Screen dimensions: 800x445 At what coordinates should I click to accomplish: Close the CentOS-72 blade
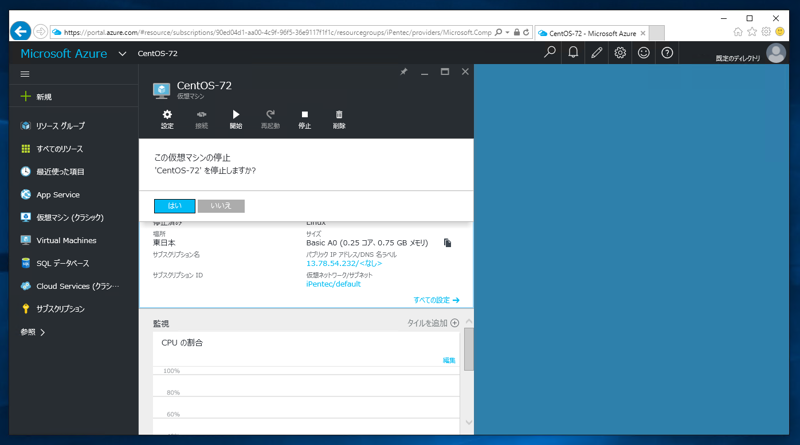pos(465,72)
